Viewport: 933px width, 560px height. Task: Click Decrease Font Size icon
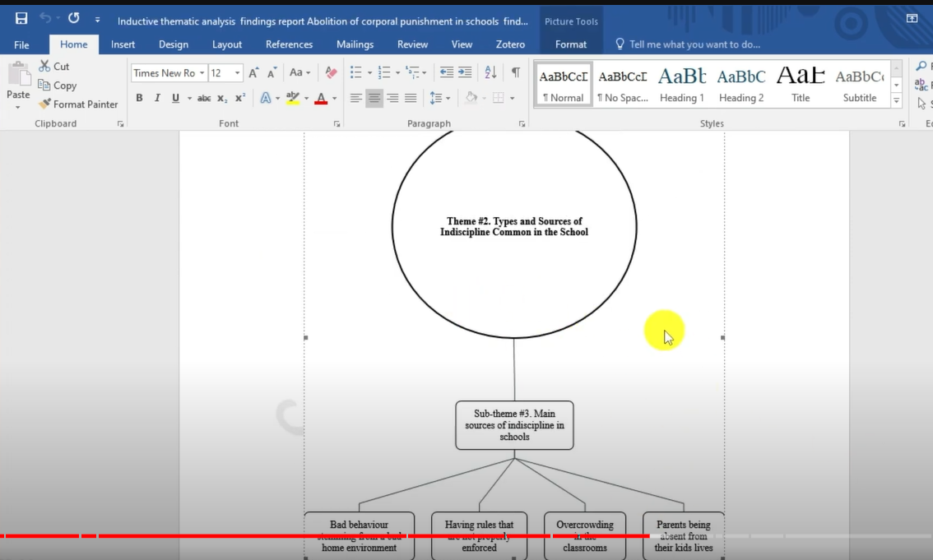point(272,73)
